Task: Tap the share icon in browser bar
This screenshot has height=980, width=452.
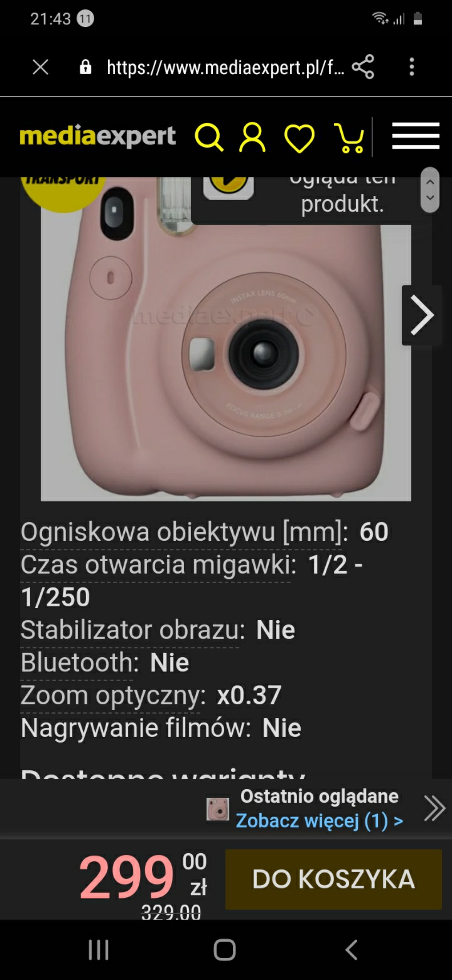Action: (363, 67)
